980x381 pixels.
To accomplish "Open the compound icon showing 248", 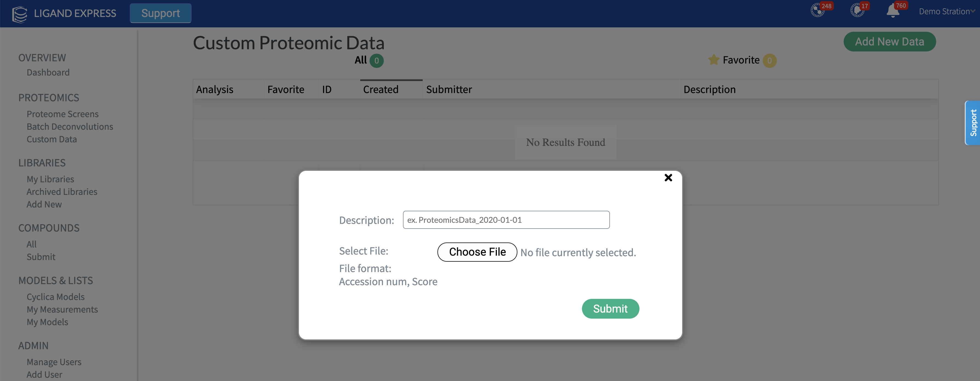I will tap(817, 10).
